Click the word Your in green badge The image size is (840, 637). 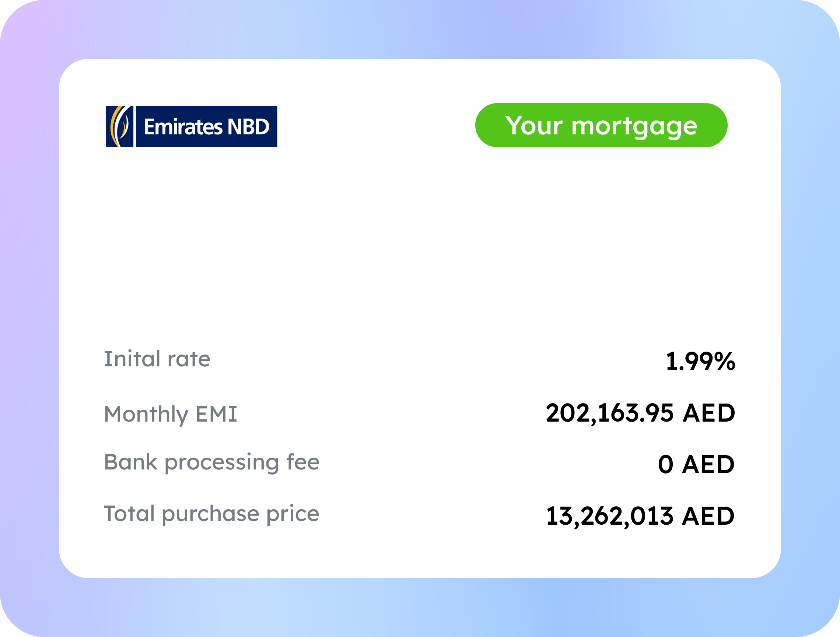point(534,125)
